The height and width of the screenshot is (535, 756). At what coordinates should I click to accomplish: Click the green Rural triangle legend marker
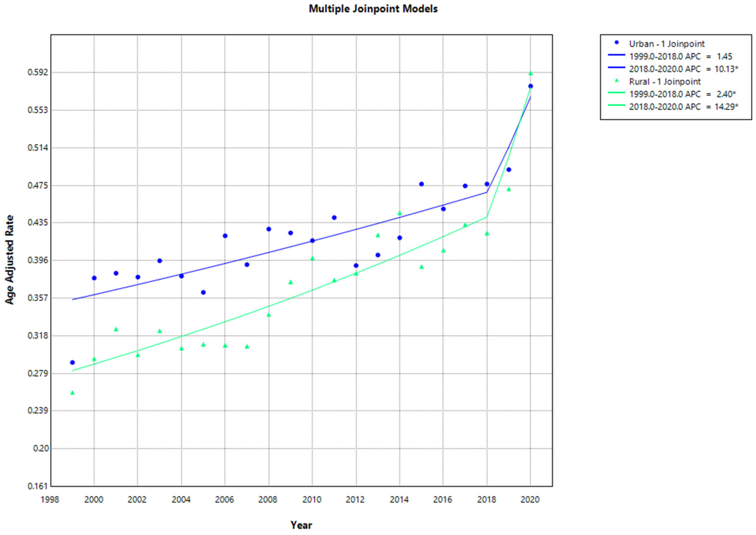[617, 80]
